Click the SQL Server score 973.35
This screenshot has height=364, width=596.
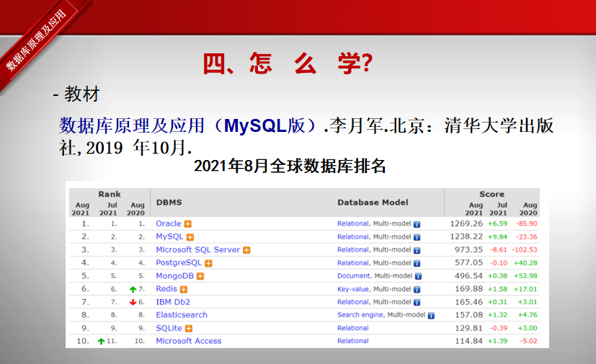468,249
